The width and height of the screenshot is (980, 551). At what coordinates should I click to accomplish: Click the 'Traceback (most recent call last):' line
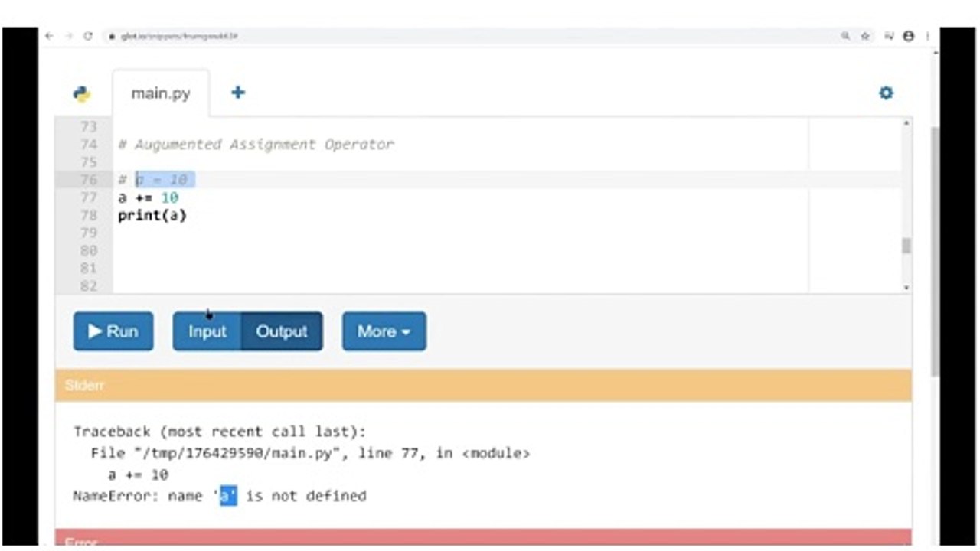pyautogui.click(x=220, y=432)
